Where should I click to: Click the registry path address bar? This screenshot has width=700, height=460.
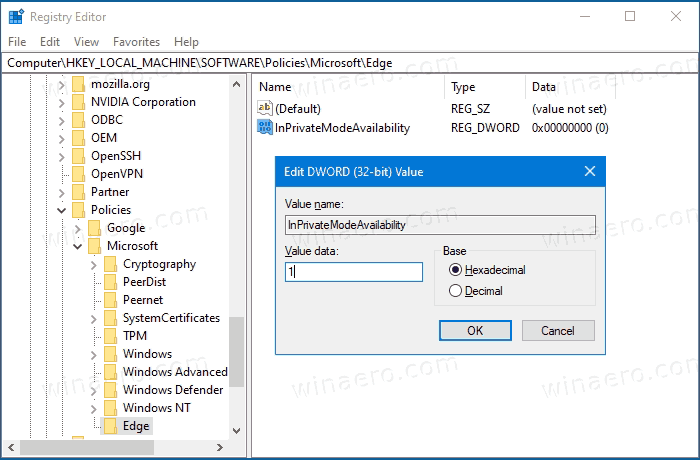tap(350, 63)
